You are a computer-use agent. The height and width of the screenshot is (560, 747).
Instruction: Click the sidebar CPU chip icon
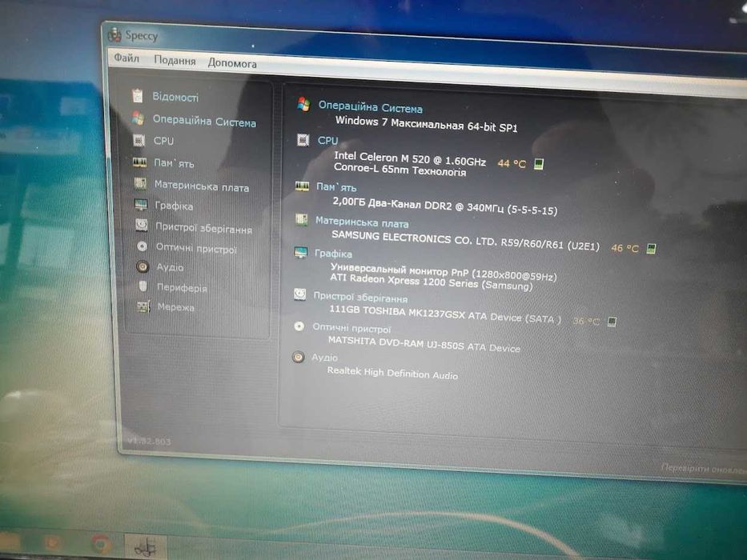[x=139, y=140]
